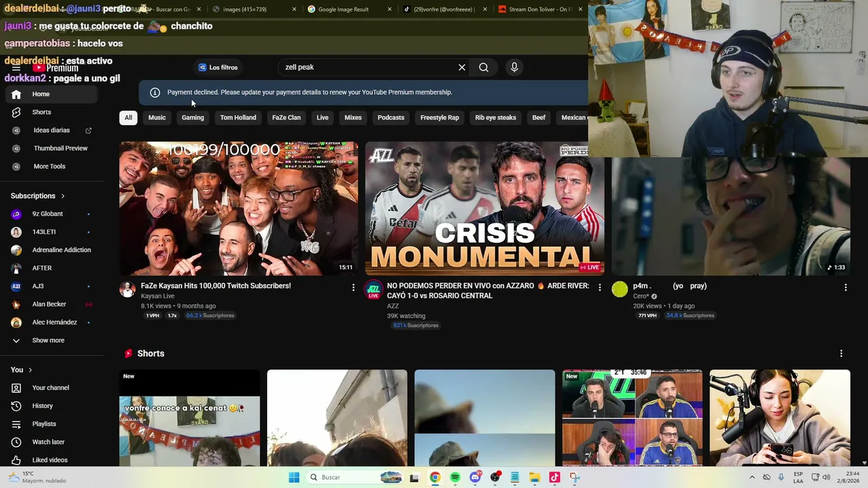Open More Tools in sidebar
Viewport: 868px width, 488px height.
click(x=52, y=166)
